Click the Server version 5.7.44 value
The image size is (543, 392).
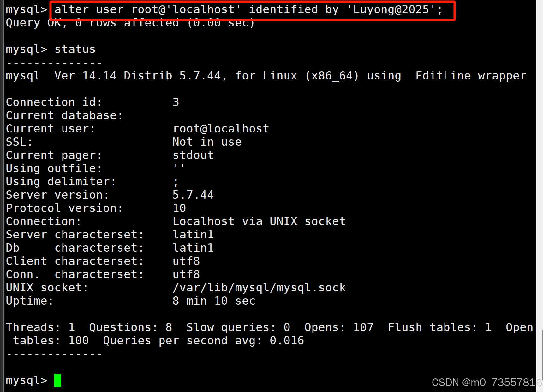pyautogui.click(x=193, y=195)
